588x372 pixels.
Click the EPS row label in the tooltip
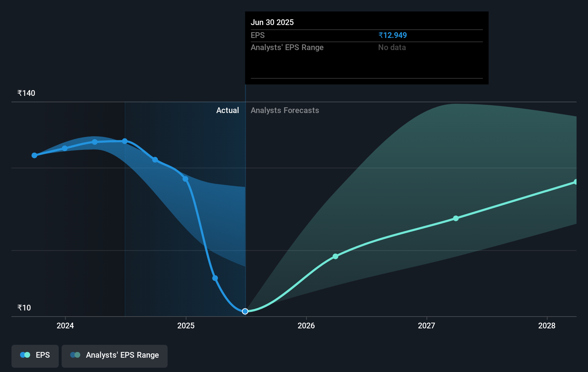[x=257, y=35]
